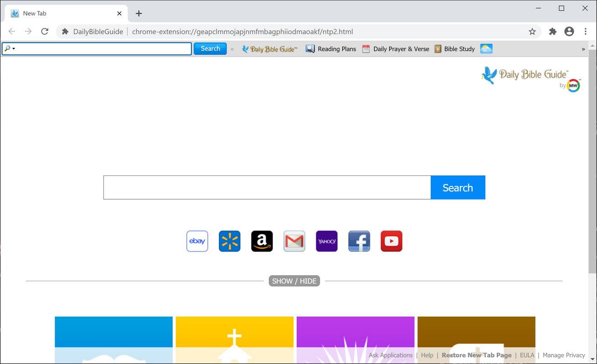The width and height of the screenshot is (597, 364).
Task: Go back to the previous page
Action: click(12, 31)
